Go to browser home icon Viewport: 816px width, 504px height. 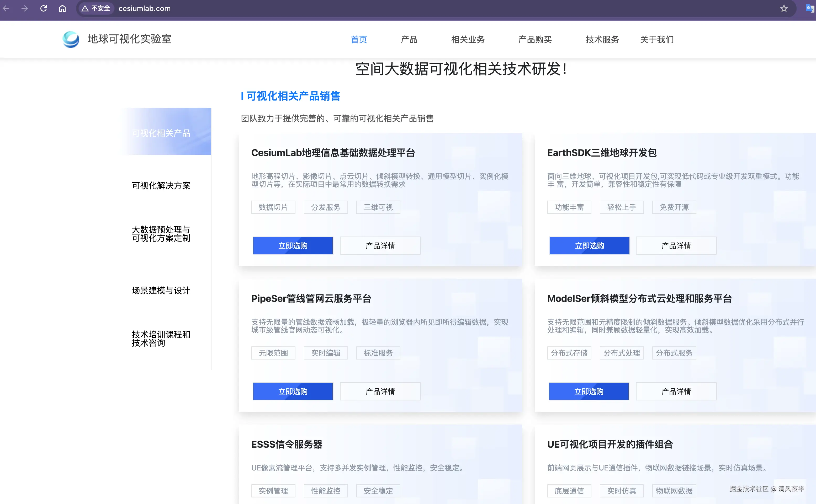[62, 8]
